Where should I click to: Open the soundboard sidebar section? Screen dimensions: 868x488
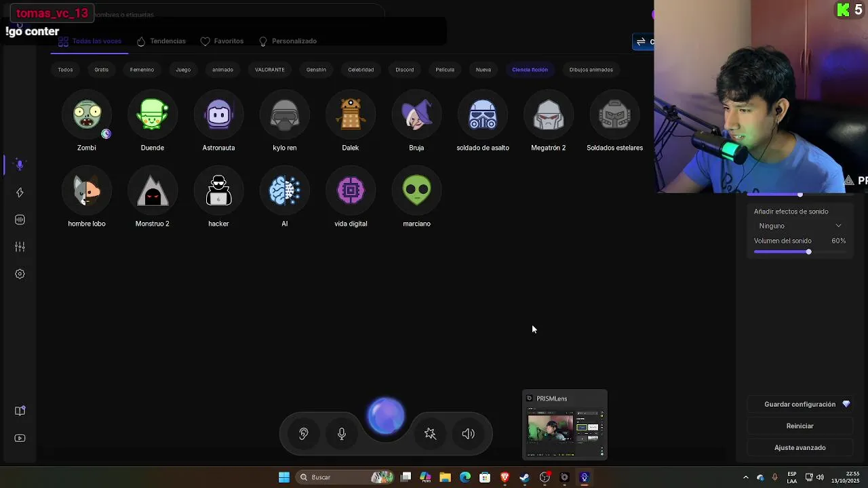coord(20,220)
